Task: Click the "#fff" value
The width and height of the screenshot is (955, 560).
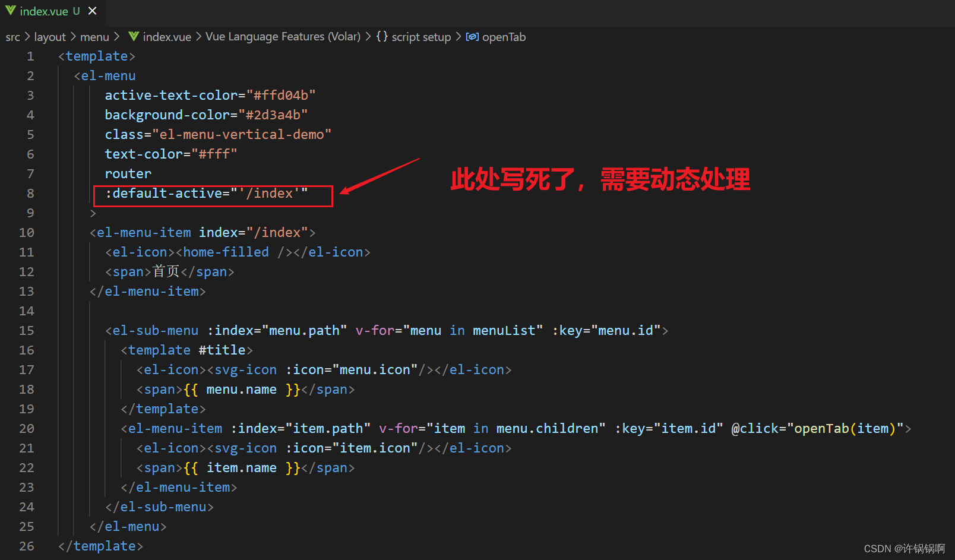Action: (214, 154)
